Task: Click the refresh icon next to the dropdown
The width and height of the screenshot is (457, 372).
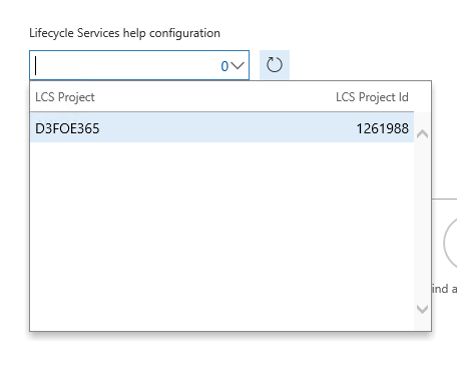Action: click(x=274, y=65)
